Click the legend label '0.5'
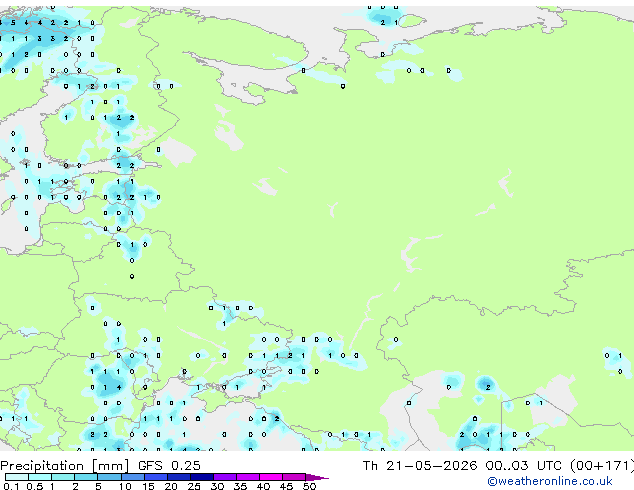Screen dimensions: 634x490 [35, 486]
